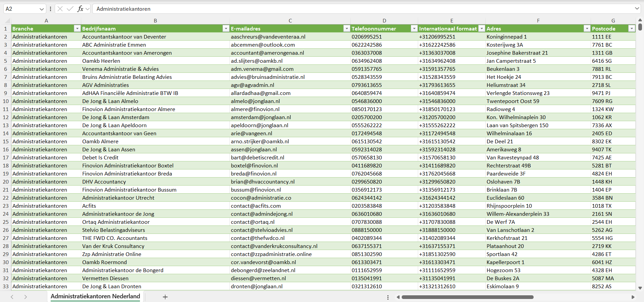Screen dimensions: 644x302
Task: Open the Name Box dropdown
Action: click(x=42, y=9)
